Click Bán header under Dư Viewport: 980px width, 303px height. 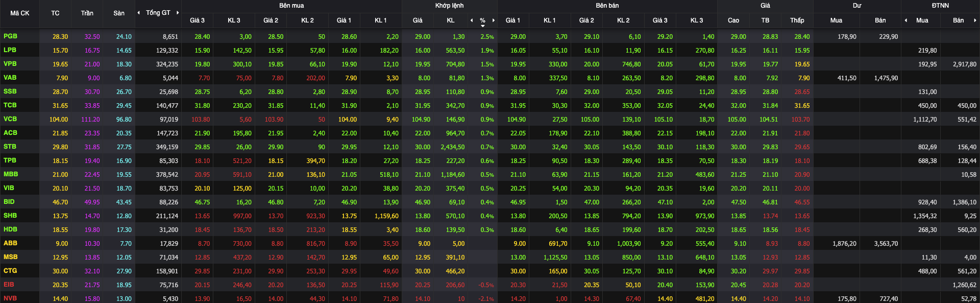[880, 20]
